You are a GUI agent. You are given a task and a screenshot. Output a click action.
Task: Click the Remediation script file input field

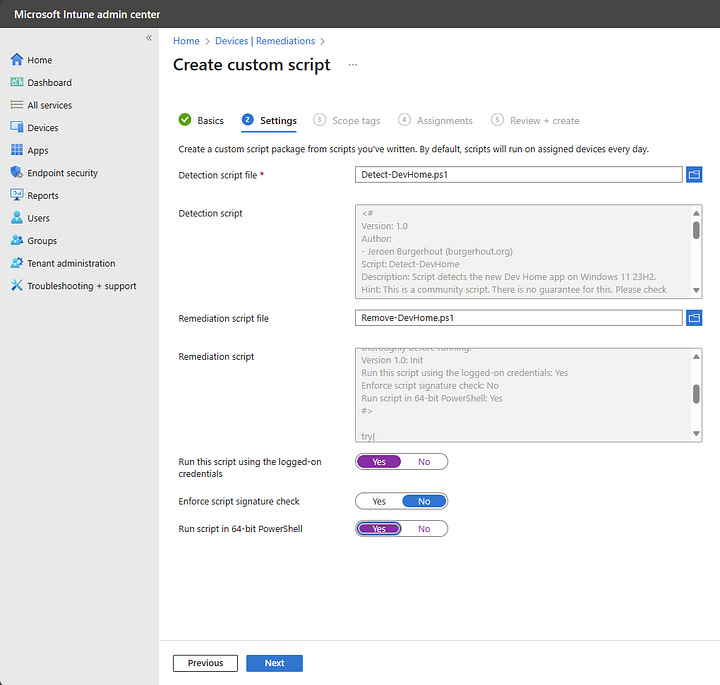(518, 318)
